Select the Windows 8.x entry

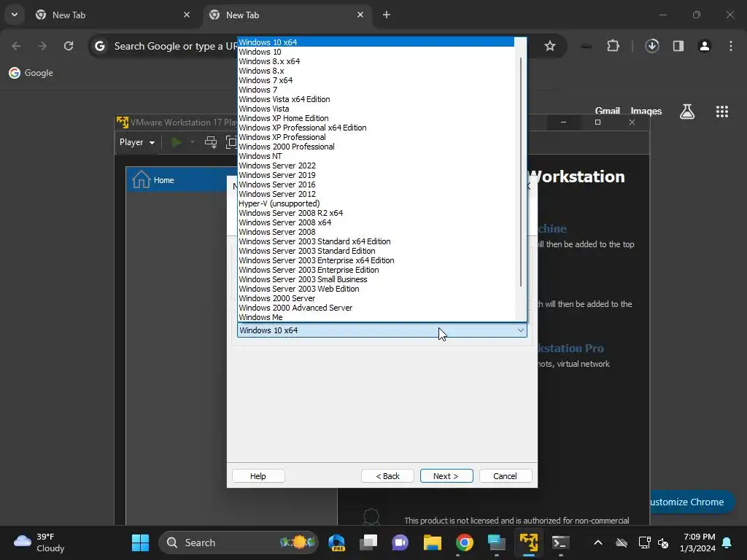pos(376,71)
